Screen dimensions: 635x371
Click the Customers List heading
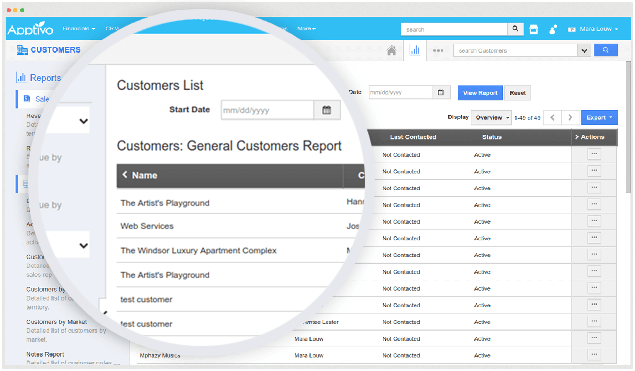pyautogui.click(x=160, y=85)
